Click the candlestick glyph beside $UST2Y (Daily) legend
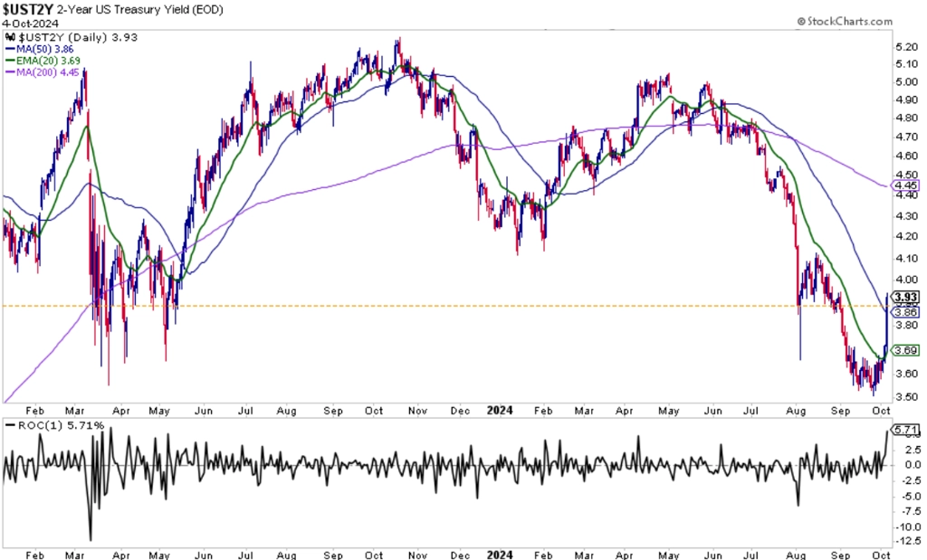This screenshot has height=560, width=927. 9,37
